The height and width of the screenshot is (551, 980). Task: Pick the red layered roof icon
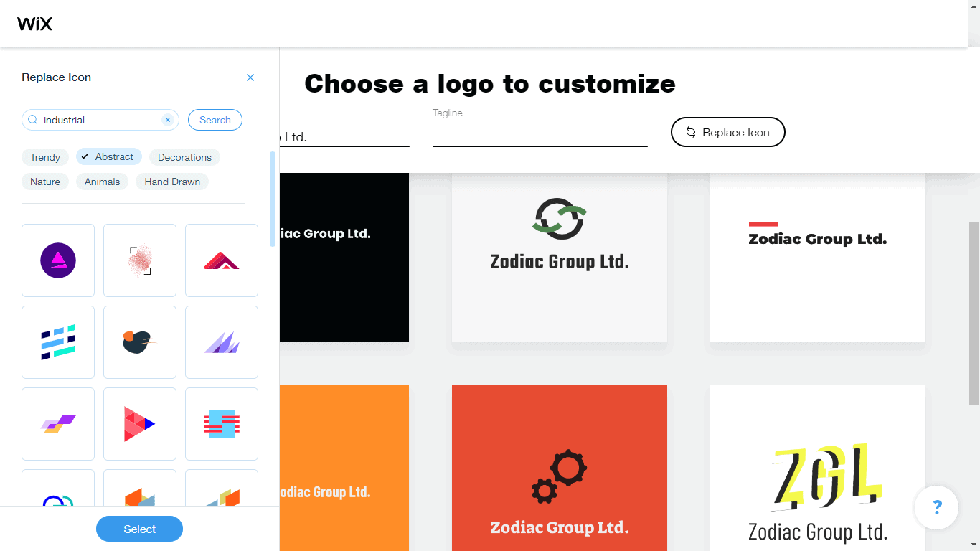(x=222, y=260)
